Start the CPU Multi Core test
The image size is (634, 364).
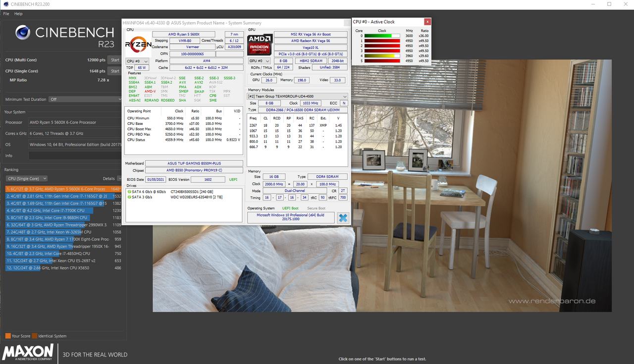click(x=115, y=60)
